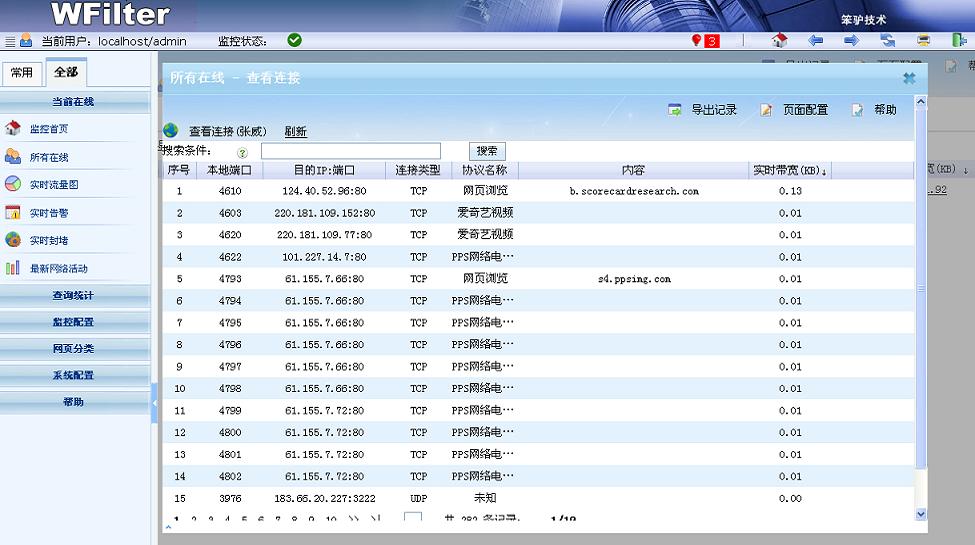This screenshot has width=975, height=545.
Task: Open 实时流量图 in the sidebar
Action: click(54, 185)
